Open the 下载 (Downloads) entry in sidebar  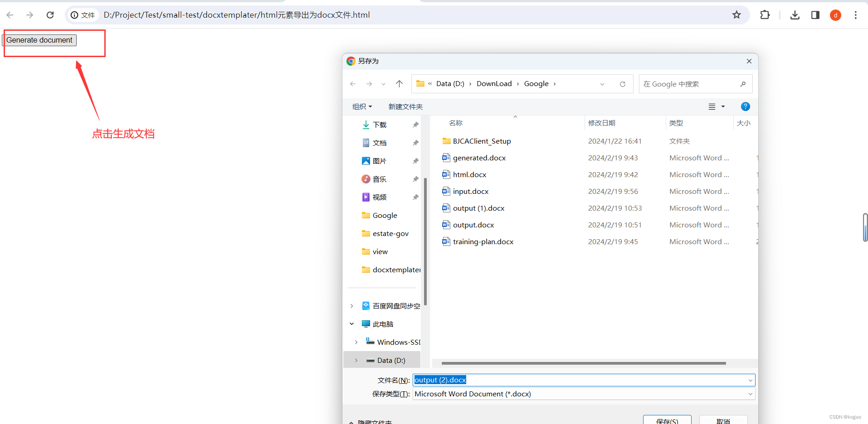click(379, 125)
